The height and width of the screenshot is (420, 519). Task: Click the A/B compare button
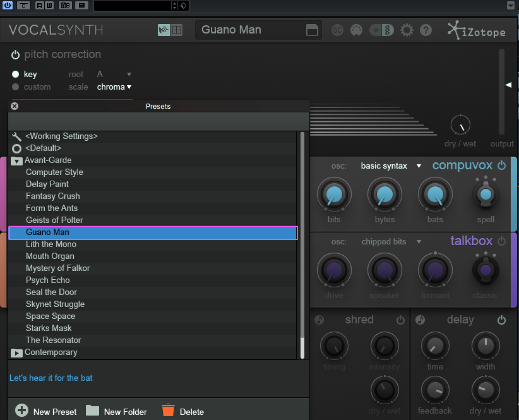(x=65, y=5)
